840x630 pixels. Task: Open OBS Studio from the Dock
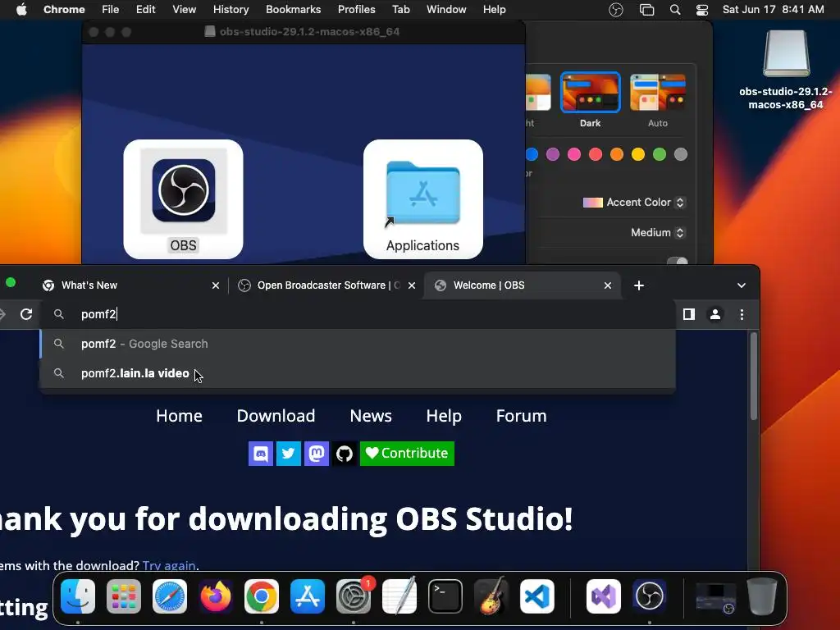pos(650,596)
